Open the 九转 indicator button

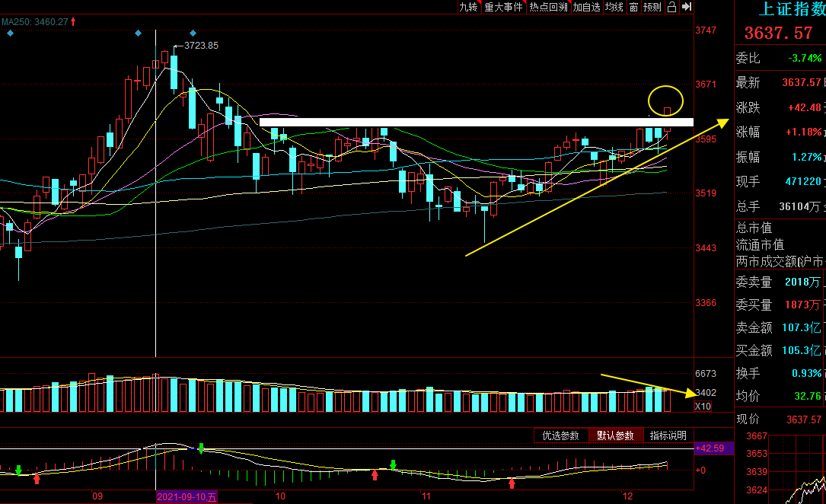click(468, 7)
